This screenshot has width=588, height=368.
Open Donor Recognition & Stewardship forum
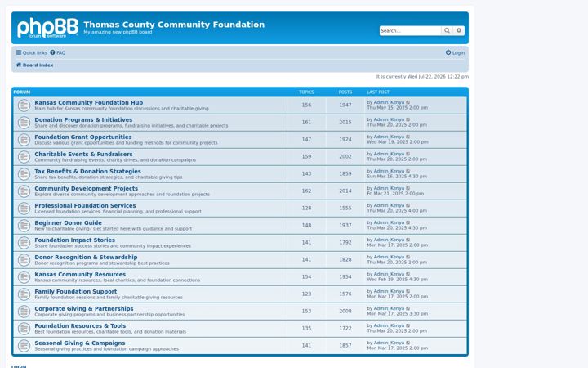[x=86, y=258]
